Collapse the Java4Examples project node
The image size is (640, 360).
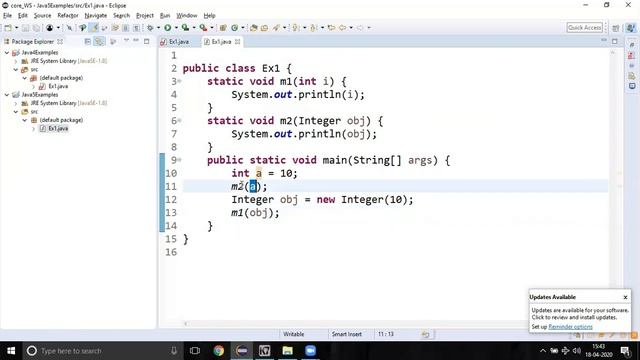[7, 53]
